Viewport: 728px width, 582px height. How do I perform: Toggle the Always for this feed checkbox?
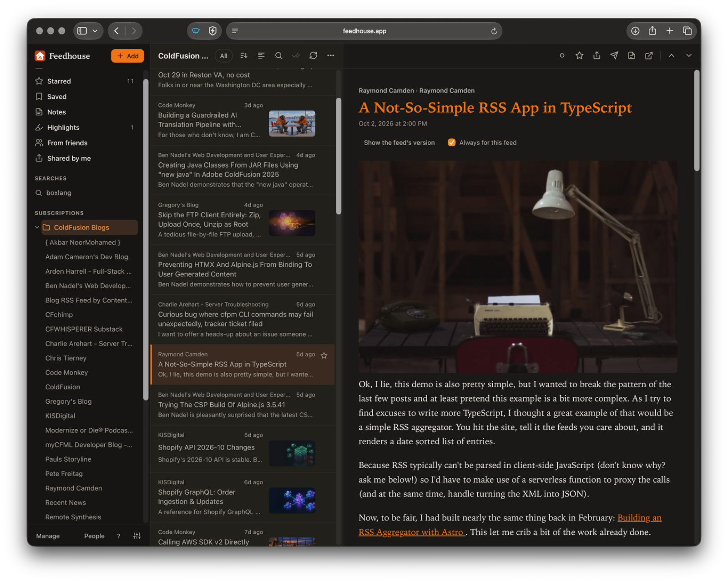(x=451, y=142)
